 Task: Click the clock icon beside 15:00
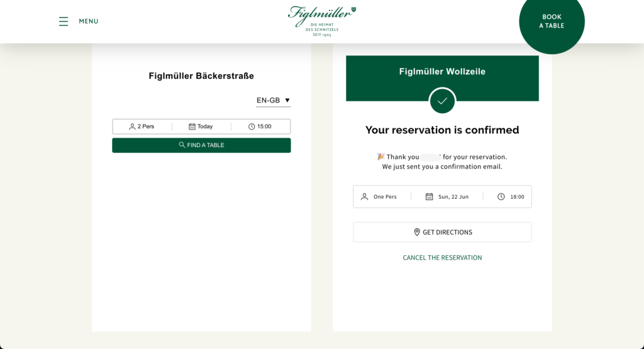coord(252,126)
